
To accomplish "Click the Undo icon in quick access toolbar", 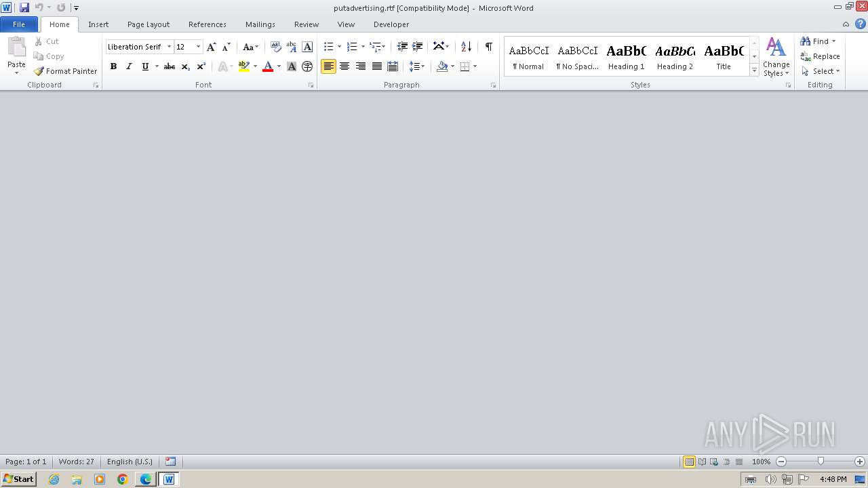I will (x=39, y=7).
